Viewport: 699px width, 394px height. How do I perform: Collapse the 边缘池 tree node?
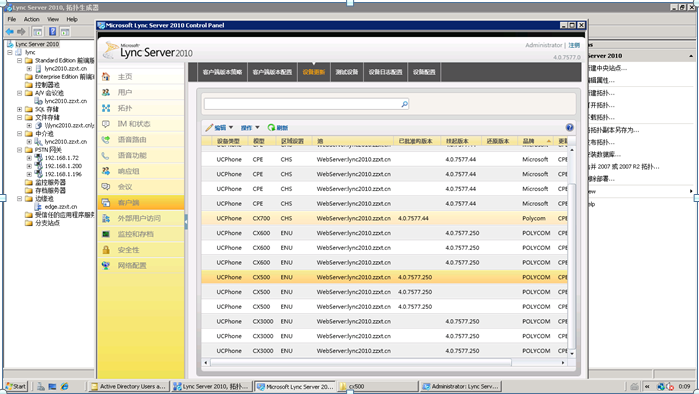click(x=20, y=198)
